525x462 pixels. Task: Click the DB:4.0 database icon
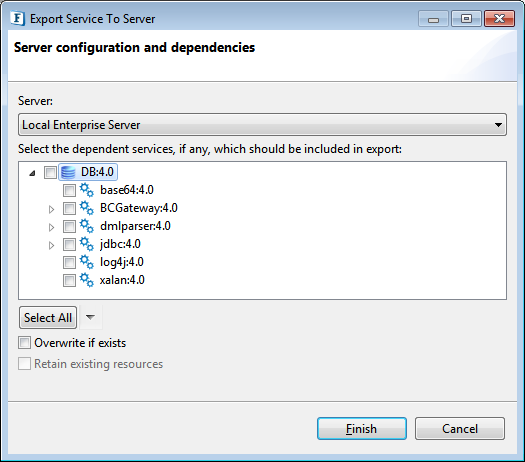tap(68, 172)
